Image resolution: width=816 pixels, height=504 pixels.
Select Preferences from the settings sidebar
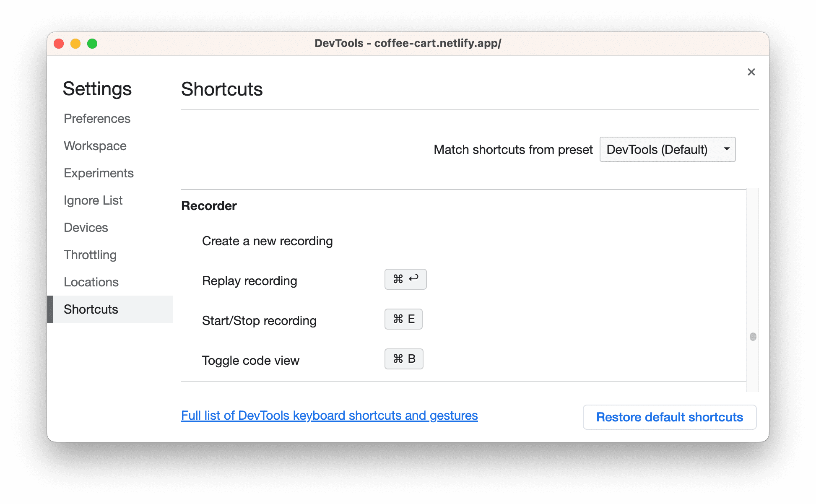point(97,119)
